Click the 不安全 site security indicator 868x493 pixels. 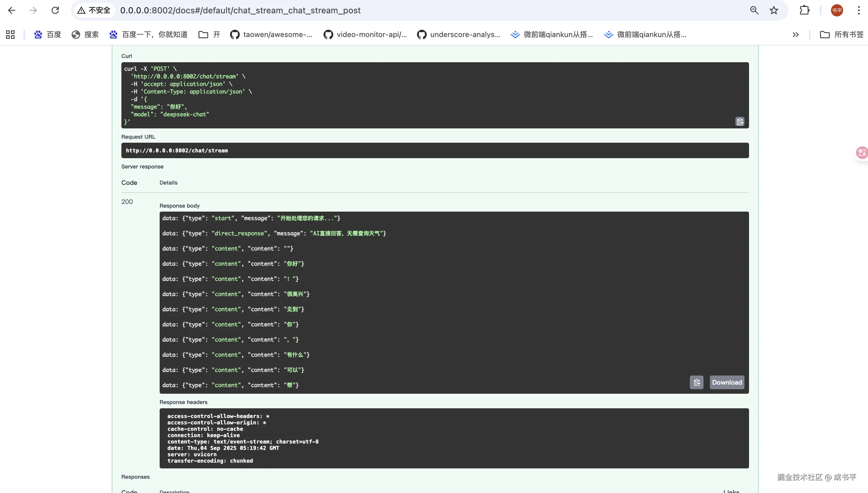click(x=94, y=11)
